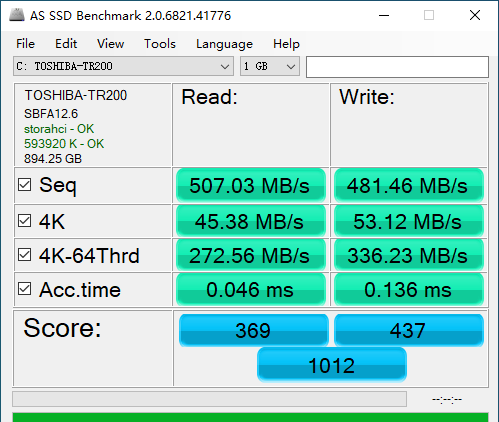Image resolution: width=499 pixels, height=422 pixels.
Task: Toggle the Acc.time checkbox
Action: pos(25,289)
